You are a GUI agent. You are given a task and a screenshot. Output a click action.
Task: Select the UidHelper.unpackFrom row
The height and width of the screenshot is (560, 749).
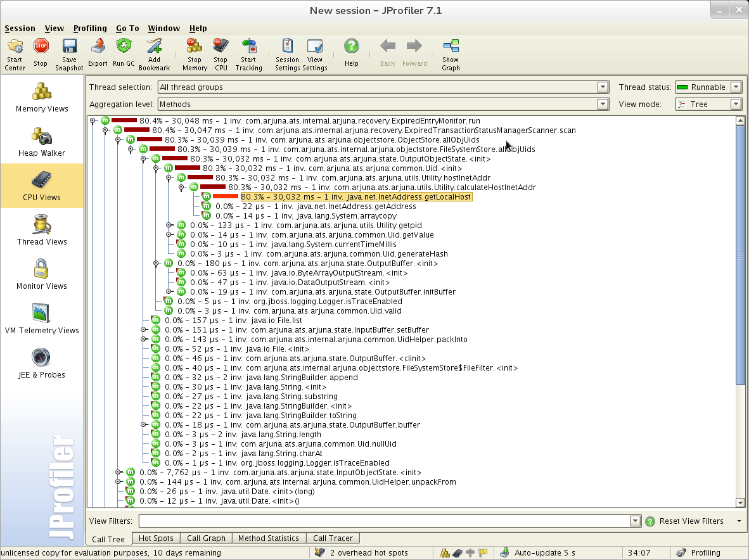(x=298, y=481)
